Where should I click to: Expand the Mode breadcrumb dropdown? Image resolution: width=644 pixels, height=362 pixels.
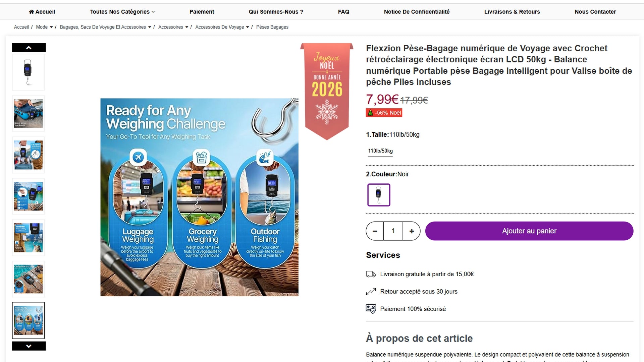coord(51,27)
